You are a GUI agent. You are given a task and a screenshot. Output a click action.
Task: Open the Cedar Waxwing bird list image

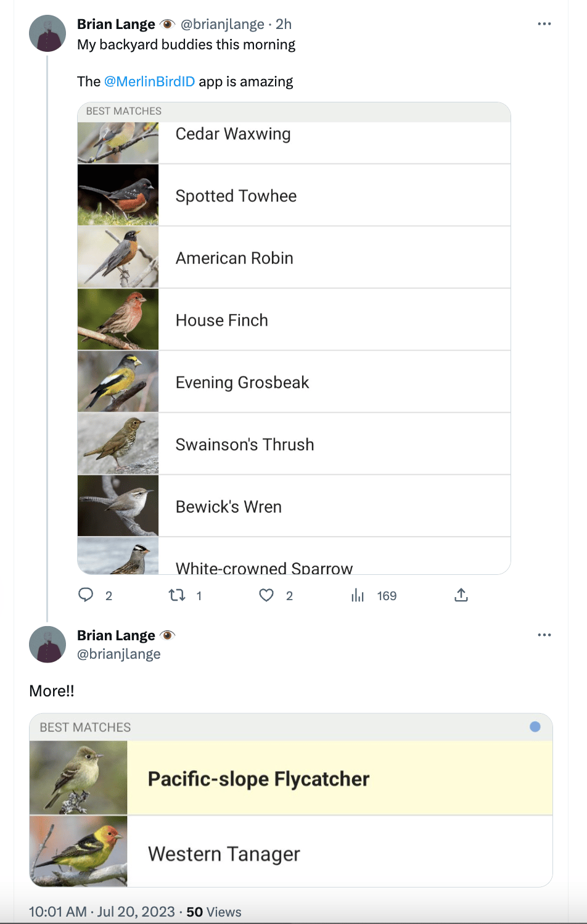pyautogui.click(x=294, y=338)
